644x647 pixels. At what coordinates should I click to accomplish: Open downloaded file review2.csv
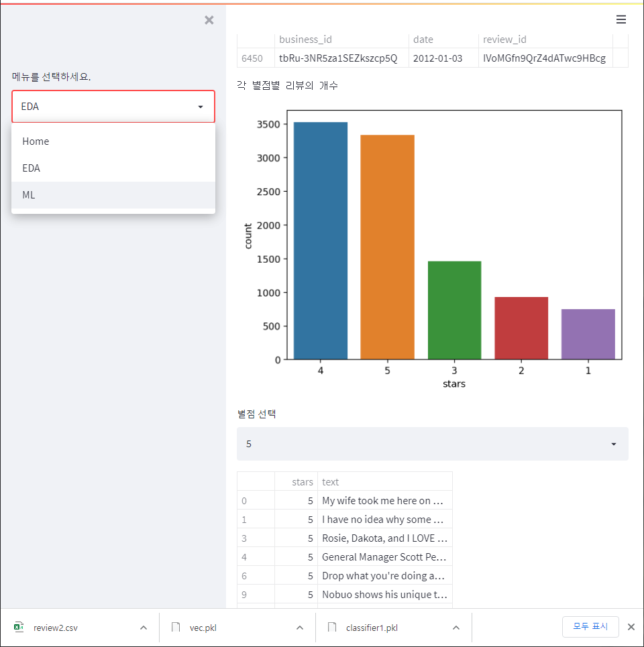pos(55,628)
